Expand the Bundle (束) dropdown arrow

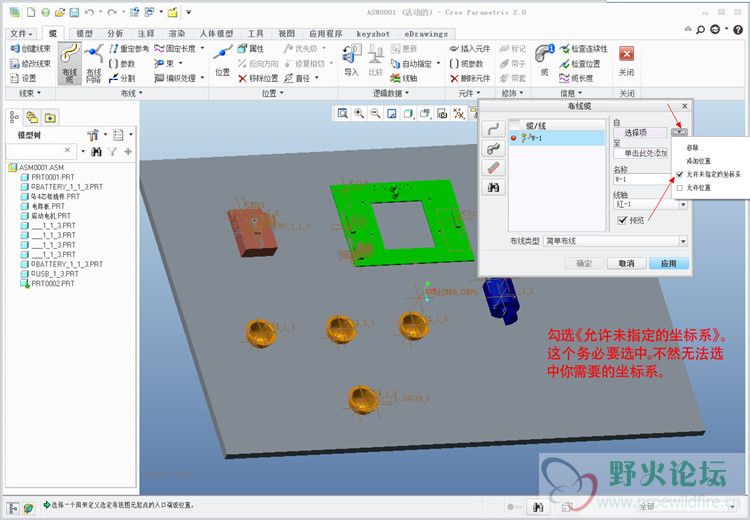(x=181, y=63)
